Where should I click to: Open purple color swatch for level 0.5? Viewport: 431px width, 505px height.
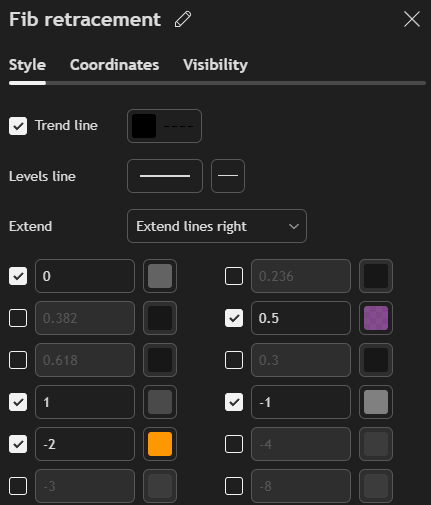pyautogui.click(x=376, y=318)
